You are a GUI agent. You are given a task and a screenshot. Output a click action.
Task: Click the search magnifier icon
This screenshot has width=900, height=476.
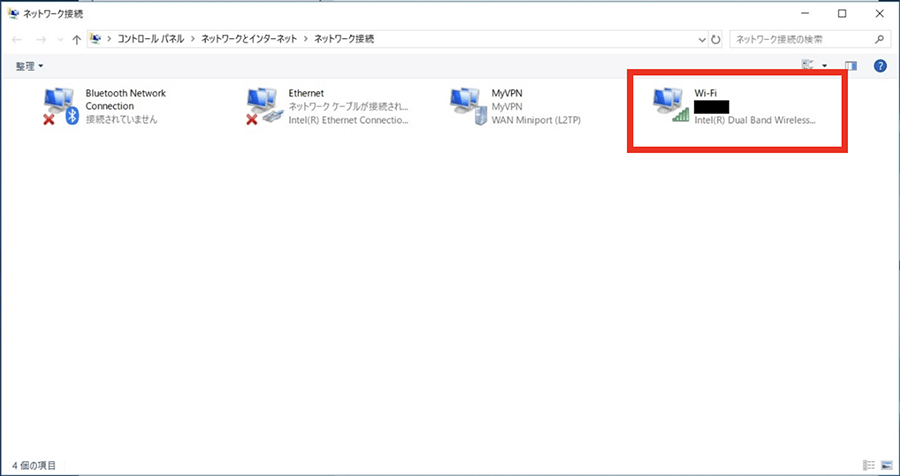tap(879, 40)
